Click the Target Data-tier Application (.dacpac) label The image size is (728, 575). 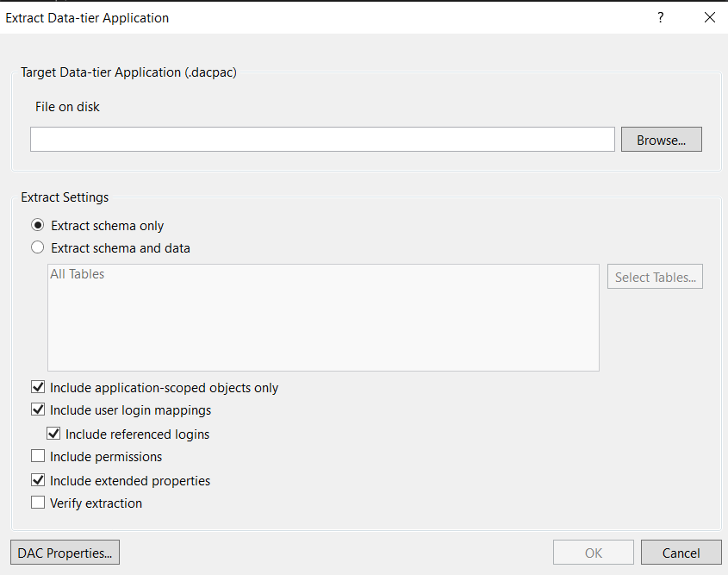pyautogui.click(x=128, y=72)
